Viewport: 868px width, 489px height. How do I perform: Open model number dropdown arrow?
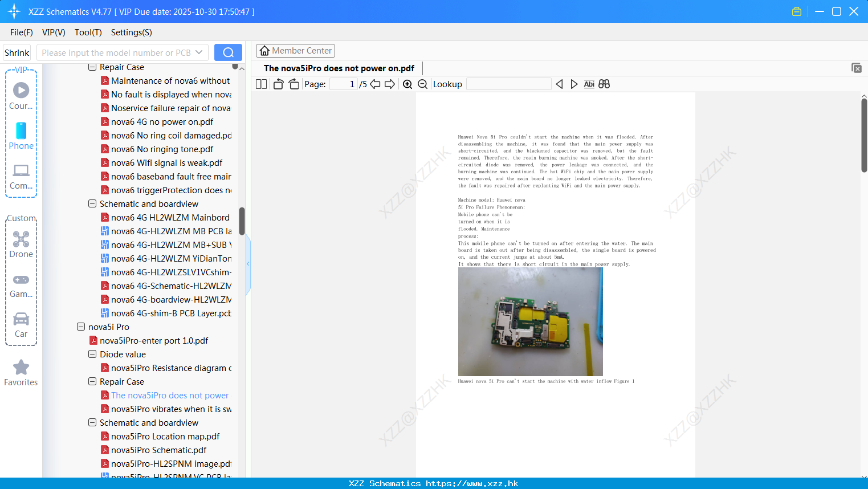199,52
